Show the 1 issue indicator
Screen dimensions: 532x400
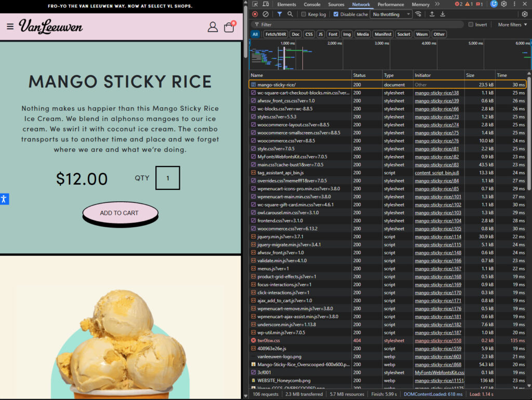click(480, 4)
